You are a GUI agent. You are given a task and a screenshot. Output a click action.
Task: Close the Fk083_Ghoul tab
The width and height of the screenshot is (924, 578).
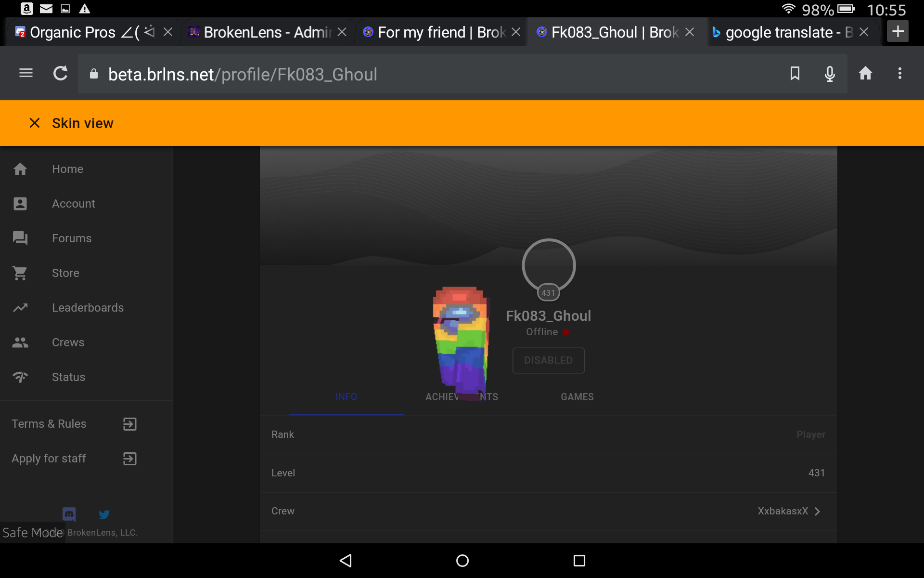pos(690,32)
